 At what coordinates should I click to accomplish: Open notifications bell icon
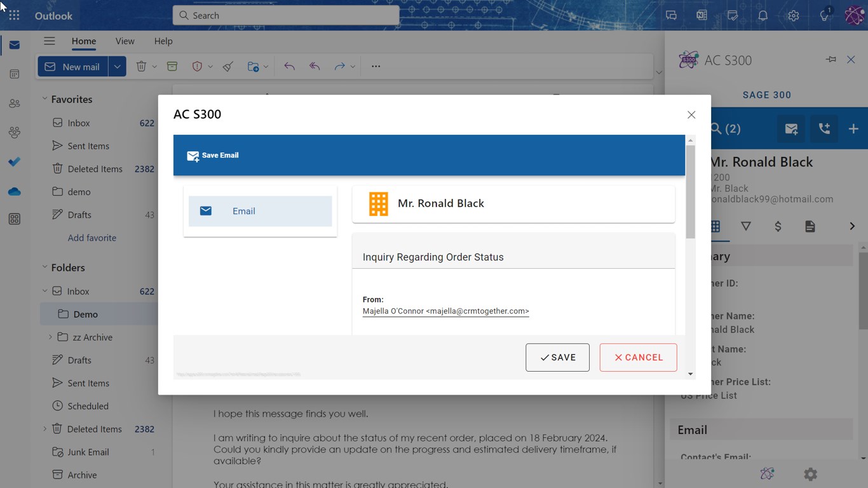point(763,15)
